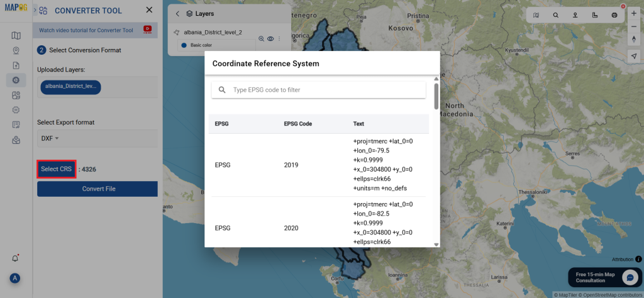644x298 pixels.
Task: Click the magnifier search icon in the map toolbar
Action: click(556, 15)
